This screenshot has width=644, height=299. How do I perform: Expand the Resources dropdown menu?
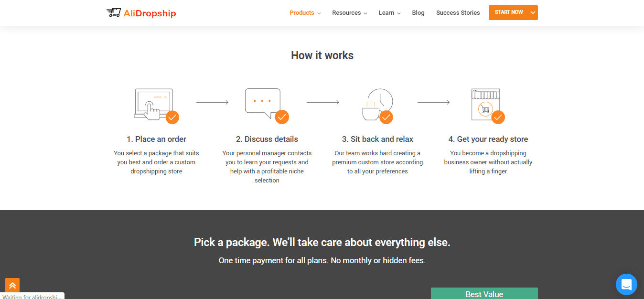349,13
